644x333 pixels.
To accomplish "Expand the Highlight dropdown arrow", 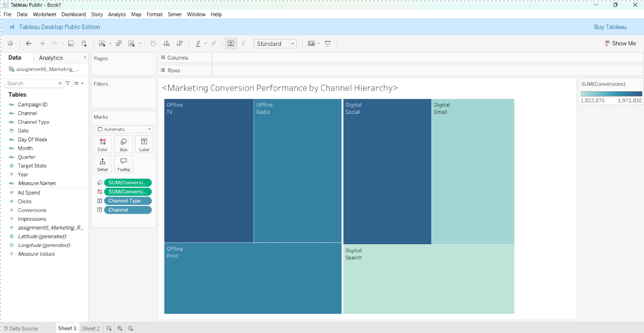I will [206, 43].
